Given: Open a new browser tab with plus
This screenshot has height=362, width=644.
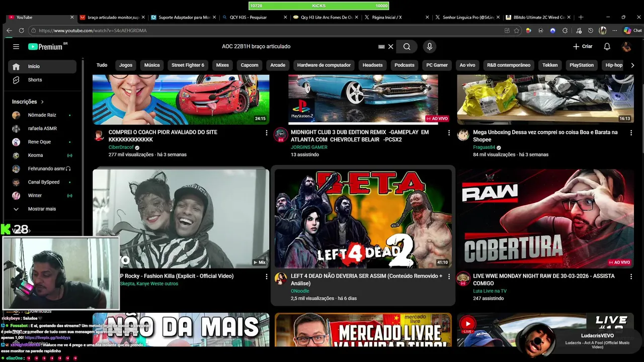Looking at the screenshot, I should [581, 17].
